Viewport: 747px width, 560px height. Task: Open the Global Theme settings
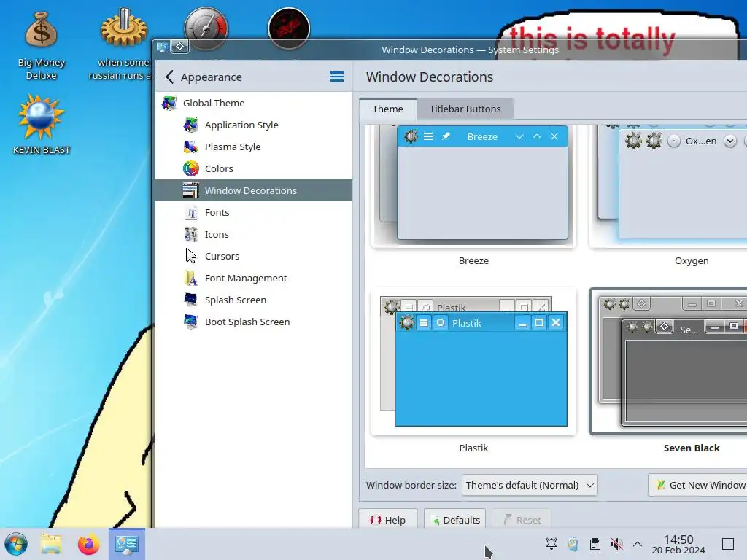(254, 103)
